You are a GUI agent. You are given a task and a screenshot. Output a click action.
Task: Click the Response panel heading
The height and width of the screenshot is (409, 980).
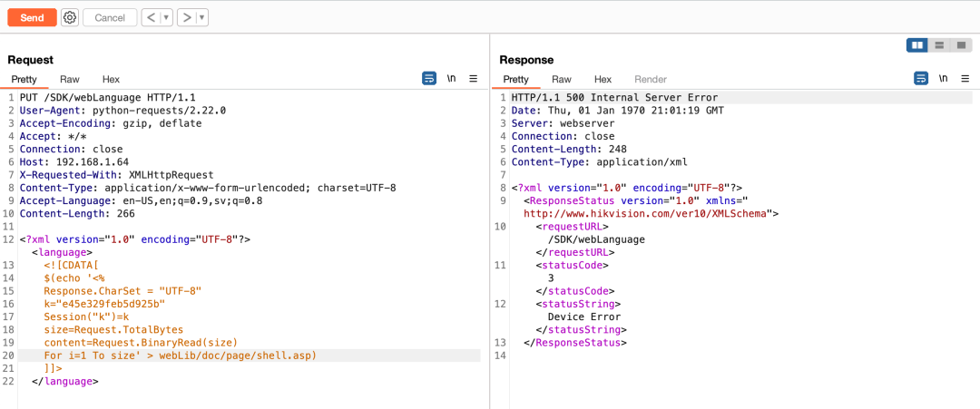[x=526, y=60]
